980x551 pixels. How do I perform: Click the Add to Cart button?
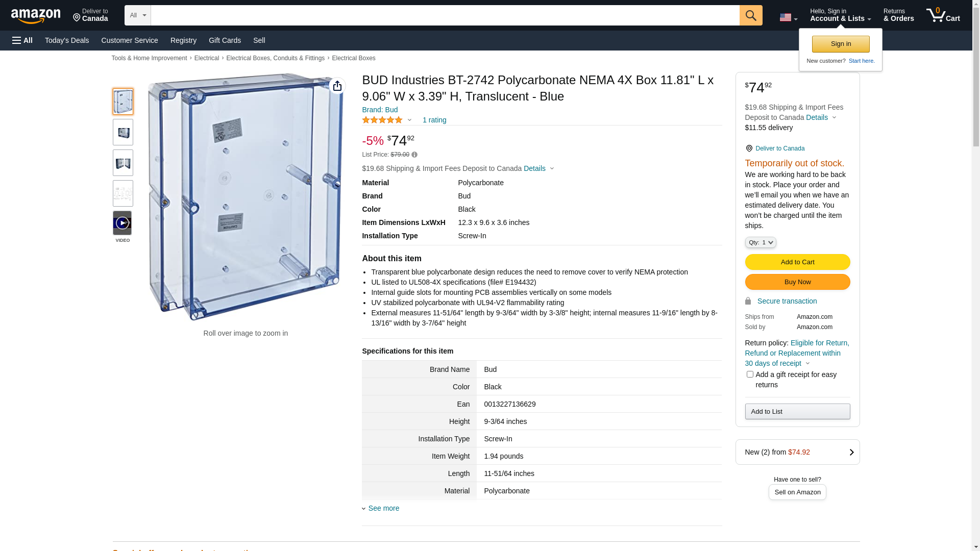pyautogui.click(x=797, y=262)
